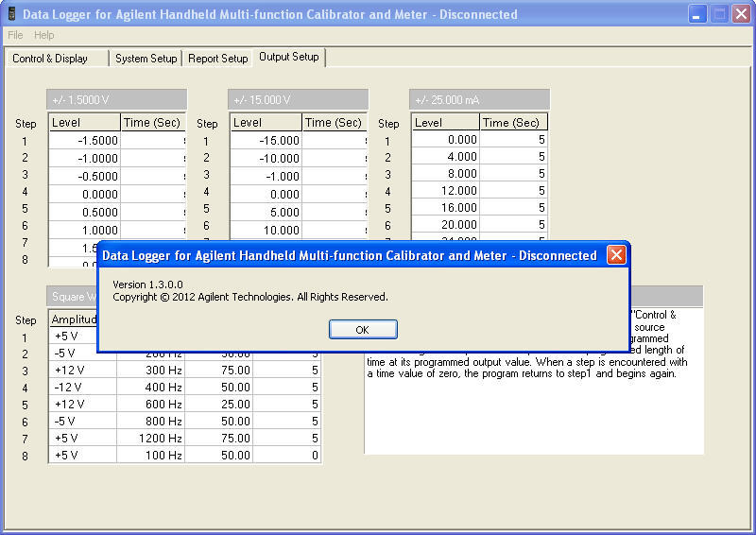Click time value 0 in step 8

(x=287, y=455)
